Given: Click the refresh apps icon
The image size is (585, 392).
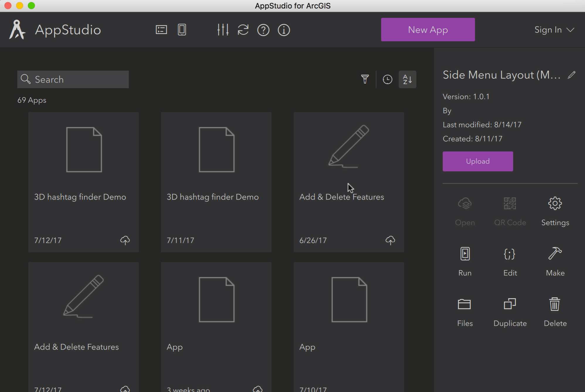Looking at the screenshot, I should point(243,30).
